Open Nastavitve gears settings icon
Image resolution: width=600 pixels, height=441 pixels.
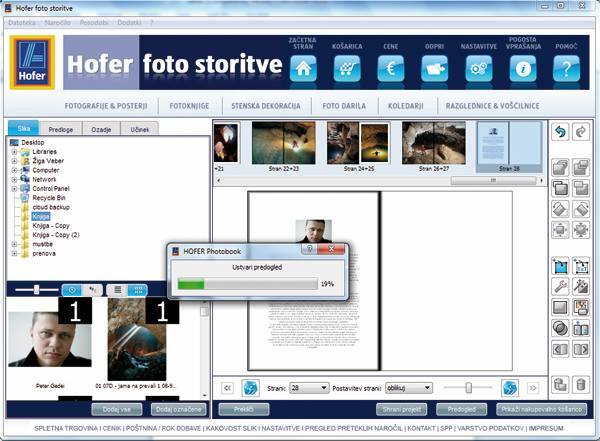[479, 69]
